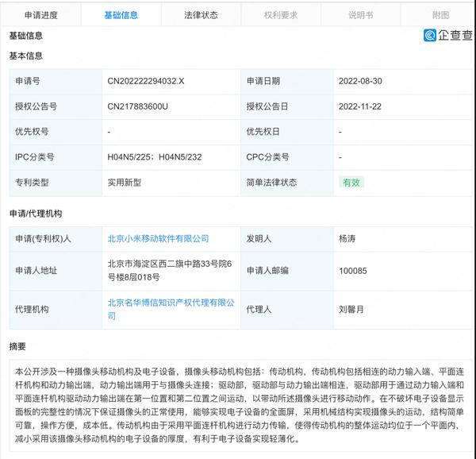The height and width of the screenshot is (459, 476).
Task: Click agent name 刘馨月
Action: click(351, 310)
